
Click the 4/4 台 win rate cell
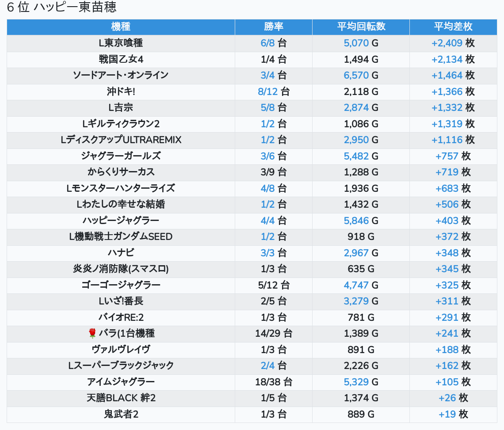(274, 221)
